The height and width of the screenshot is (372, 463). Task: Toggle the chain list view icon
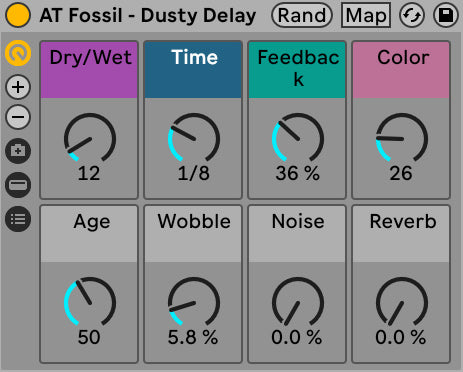pyautogui.click(x=18, y=185)
